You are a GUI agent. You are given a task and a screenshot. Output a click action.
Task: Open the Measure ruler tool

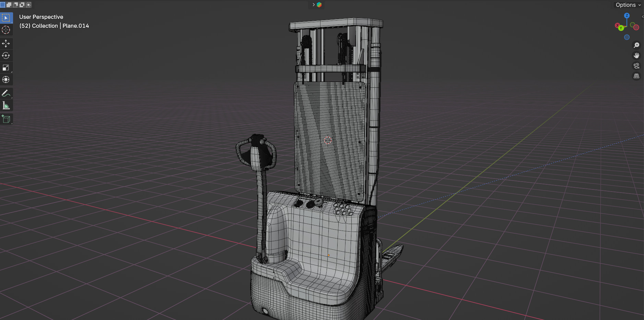[x=6, y=106]
